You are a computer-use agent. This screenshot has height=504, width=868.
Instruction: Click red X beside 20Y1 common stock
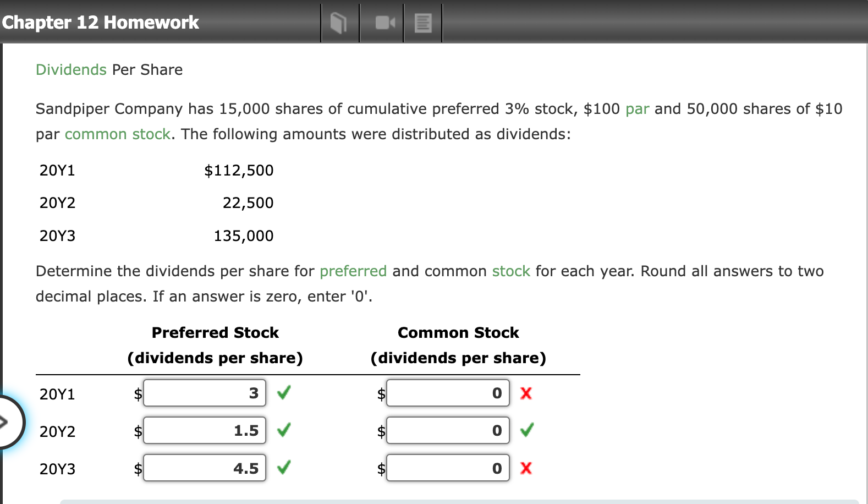click(x=526, y=393)
